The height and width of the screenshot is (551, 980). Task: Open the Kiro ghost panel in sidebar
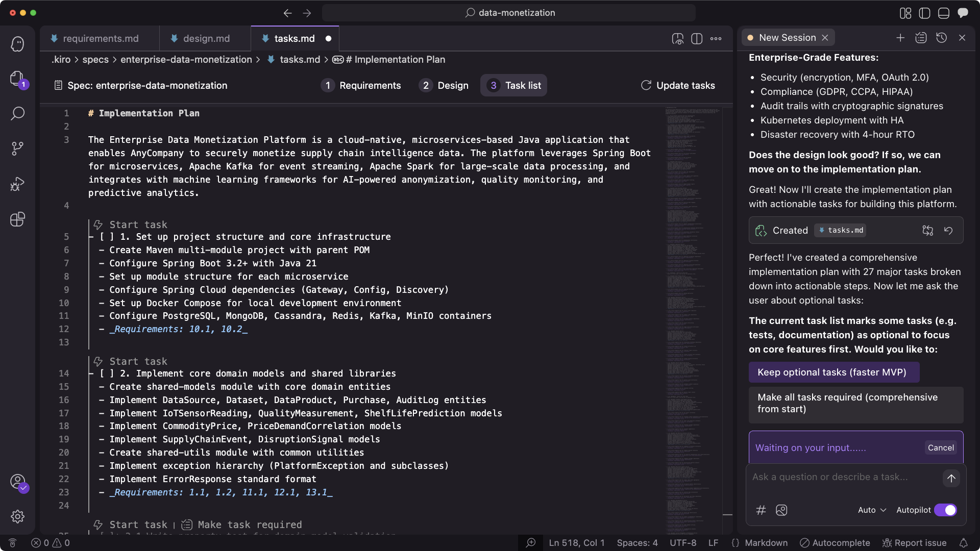tap(17, 44)
